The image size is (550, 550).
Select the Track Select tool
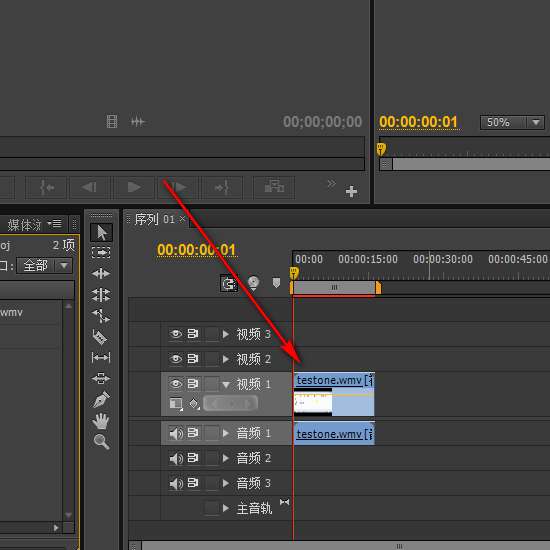(x=101, y=253)
